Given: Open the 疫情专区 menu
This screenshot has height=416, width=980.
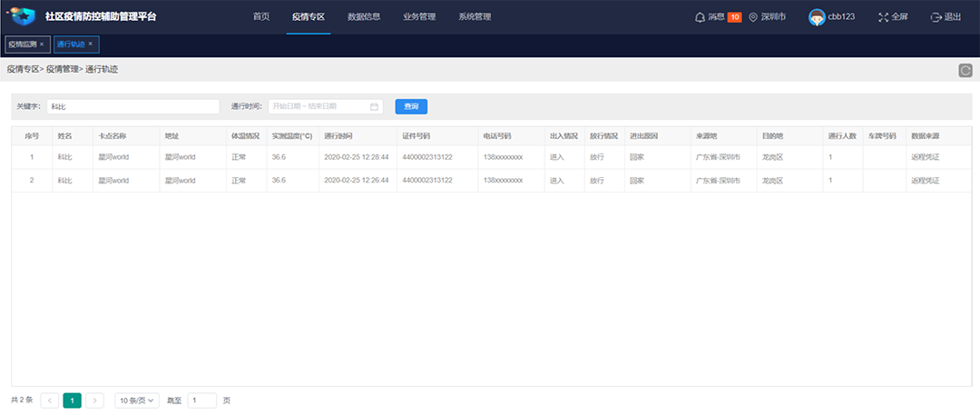Looking at the screenshot, I should 309,17.
